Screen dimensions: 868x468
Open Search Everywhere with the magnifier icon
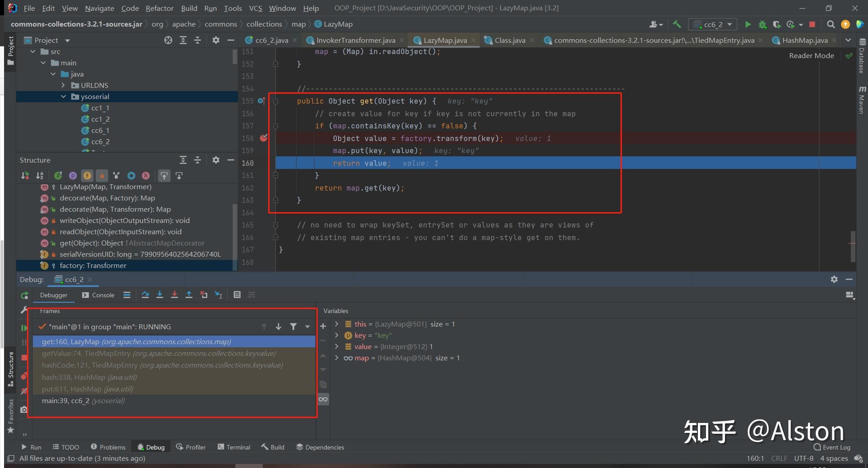coord(831,24)
